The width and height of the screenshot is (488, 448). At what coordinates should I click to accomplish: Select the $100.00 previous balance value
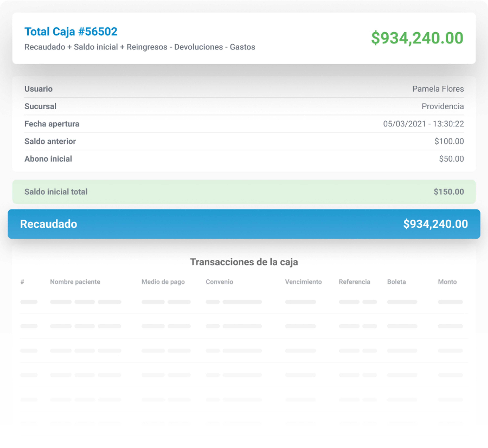449,141
